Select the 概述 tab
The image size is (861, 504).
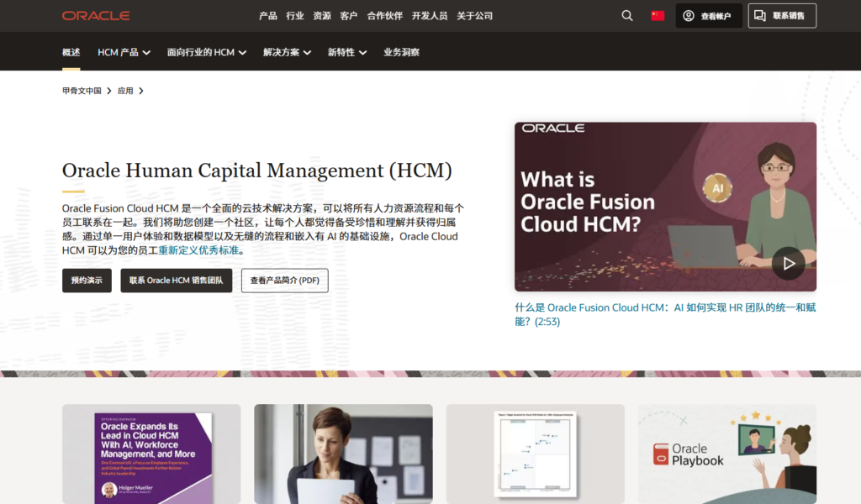tap(71, 52)
